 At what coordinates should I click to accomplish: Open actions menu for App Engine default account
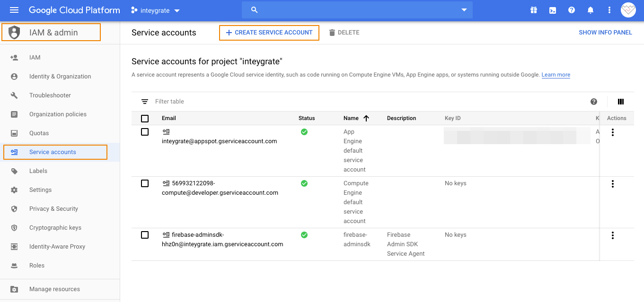(x=613, y=132)
